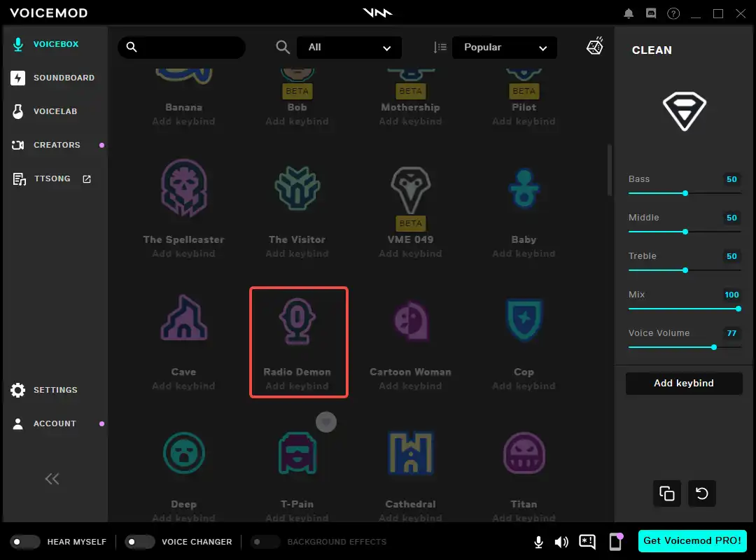This screenshot has width=756, height=560.
Task: Toggle the Hear Myself switch
Action: pyautogui.click(x=25, y=542)
